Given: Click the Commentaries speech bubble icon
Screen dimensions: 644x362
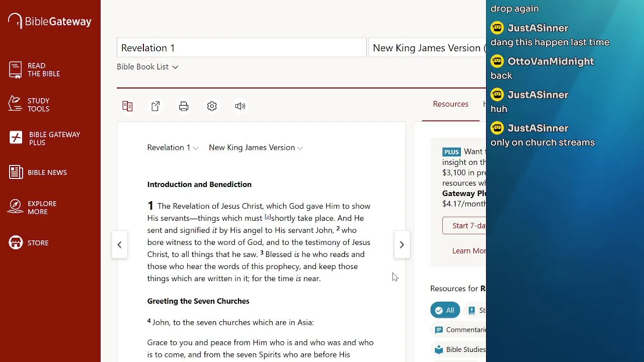Looking at the screenshot, I should click(x=439, y=330).
